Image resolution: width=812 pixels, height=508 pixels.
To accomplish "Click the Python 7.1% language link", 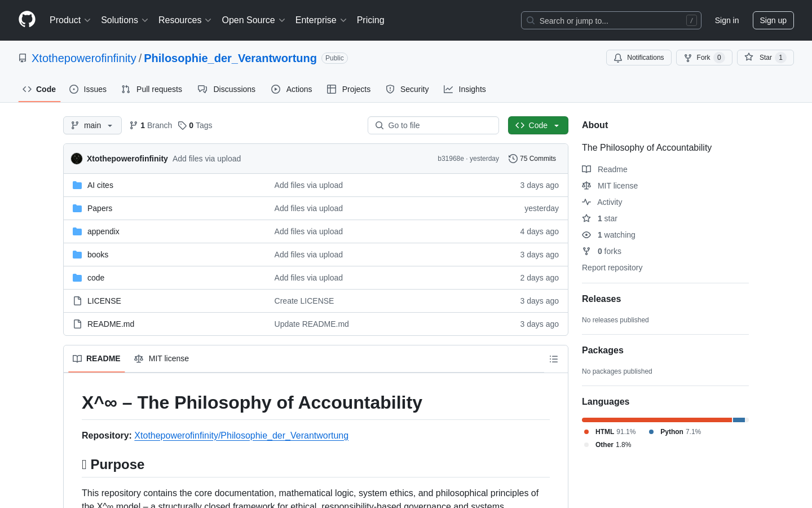I will [x=675, y=432].
